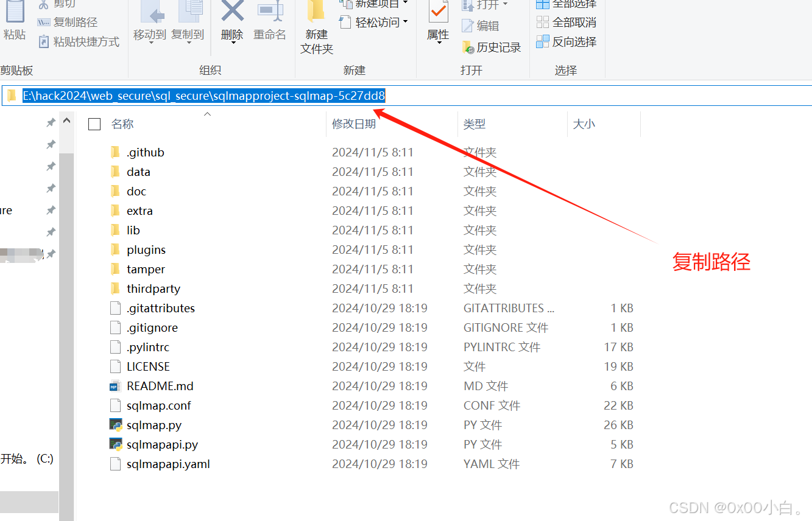812x521 pixels.
Task: Open the Delete button dropdown arrow
Action: point(232,43)
